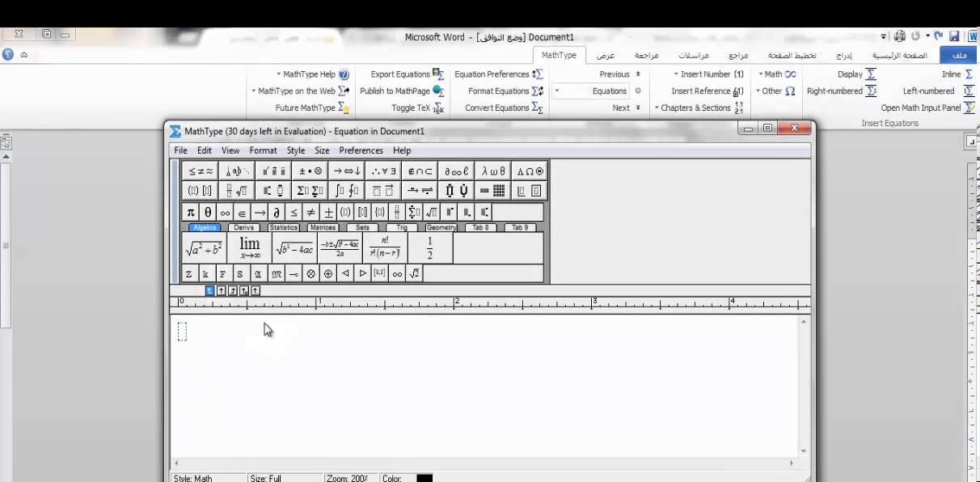
Task: Open the relational symbols palette (≤≠≈)
Action: 201,171
